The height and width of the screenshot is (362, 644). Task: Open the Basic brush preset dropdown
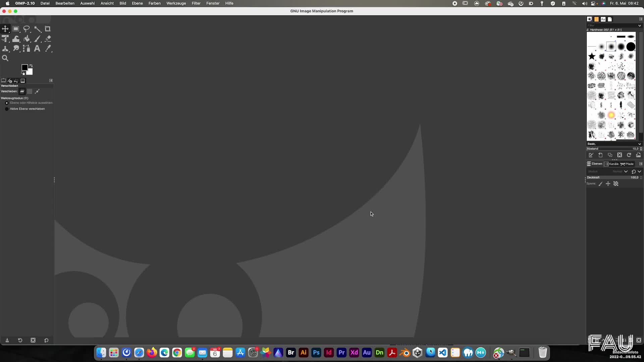coord(639,144)
